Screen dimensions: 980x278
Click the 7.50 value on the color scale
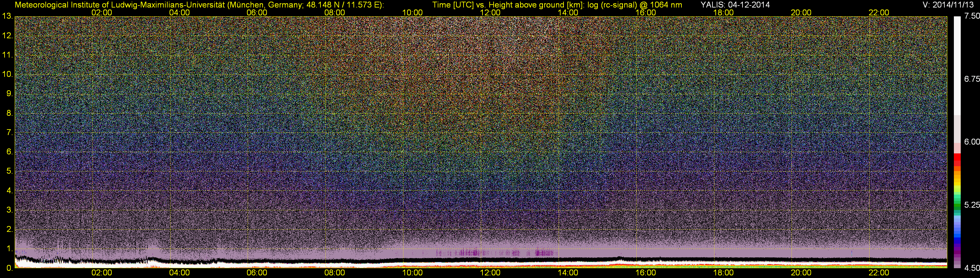click(972, 16)
